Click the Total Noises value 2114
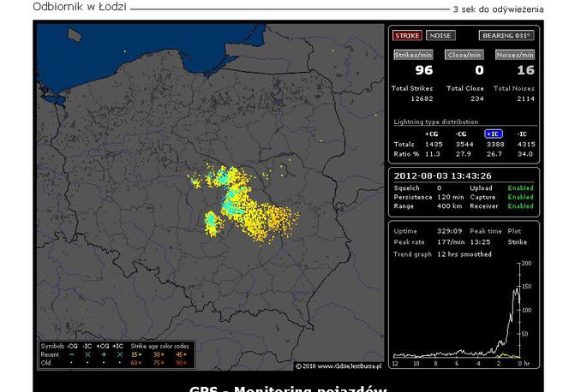Screen dimensions: 569x392 526,98
